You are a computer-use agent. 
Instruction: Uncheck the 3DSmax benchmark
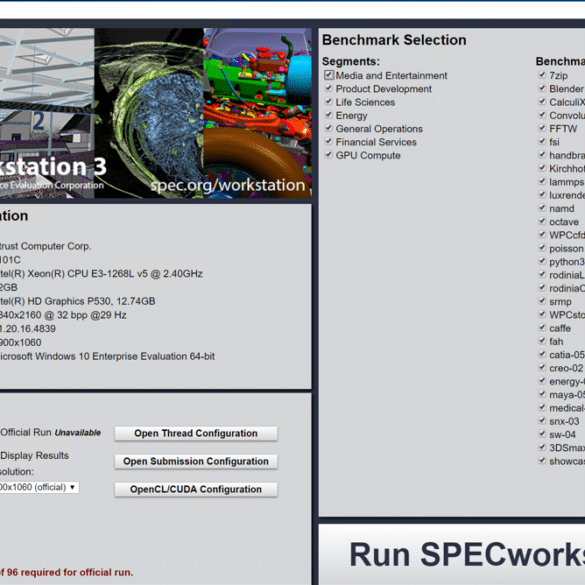pyautogui.click(x=542, y=447)
